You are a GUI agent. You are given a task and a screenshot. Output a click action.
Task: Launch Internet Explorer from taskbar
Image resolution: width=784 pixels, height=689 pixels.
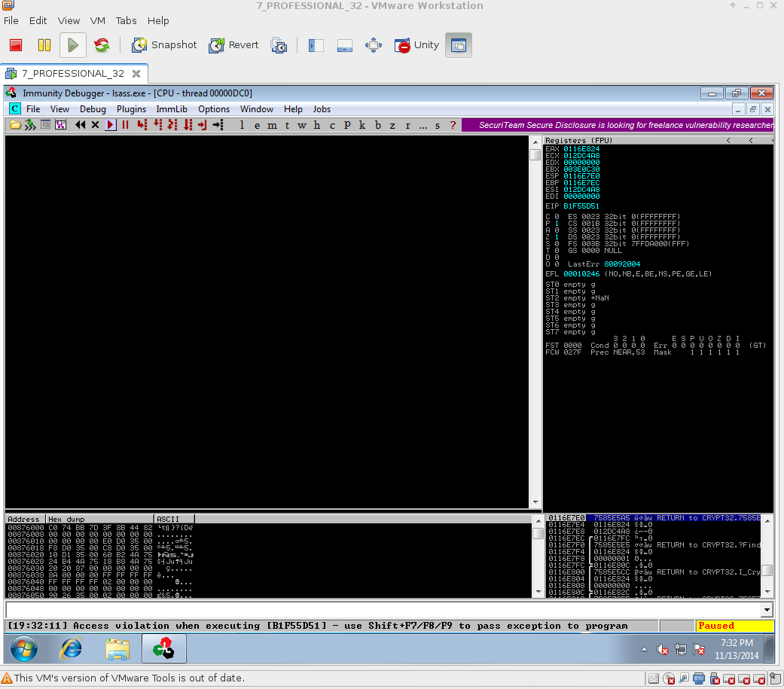[72, 649]
